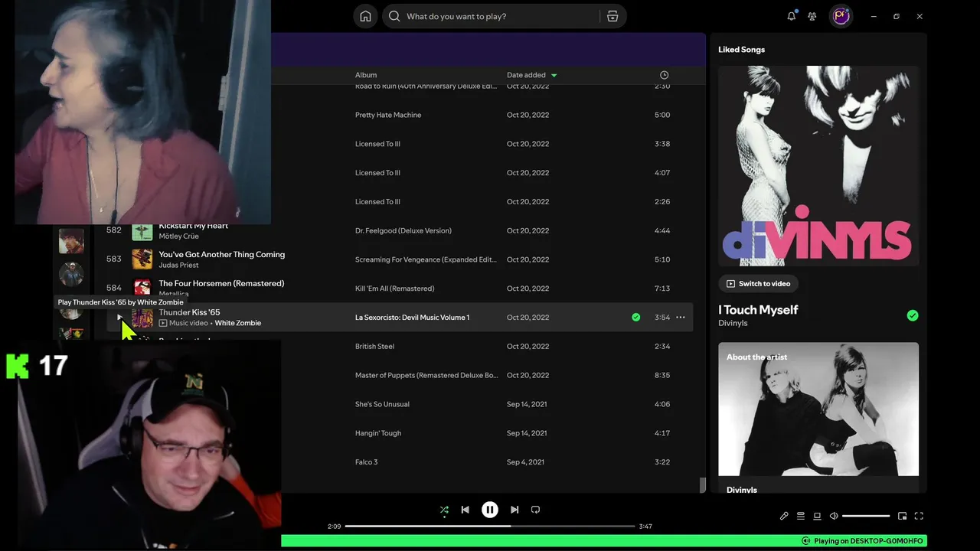This screenshot has width=980, height=551.
Task: Click the Sep 4, 2021 date cell
Action: point(525,462)
